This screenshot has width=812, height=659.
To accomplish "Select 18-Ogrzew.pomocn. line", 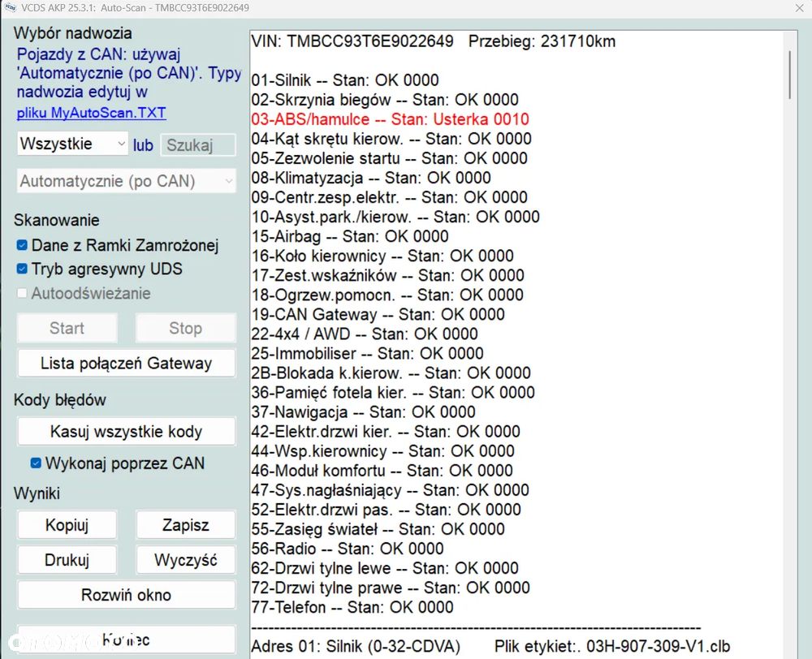I will [387, 295].
